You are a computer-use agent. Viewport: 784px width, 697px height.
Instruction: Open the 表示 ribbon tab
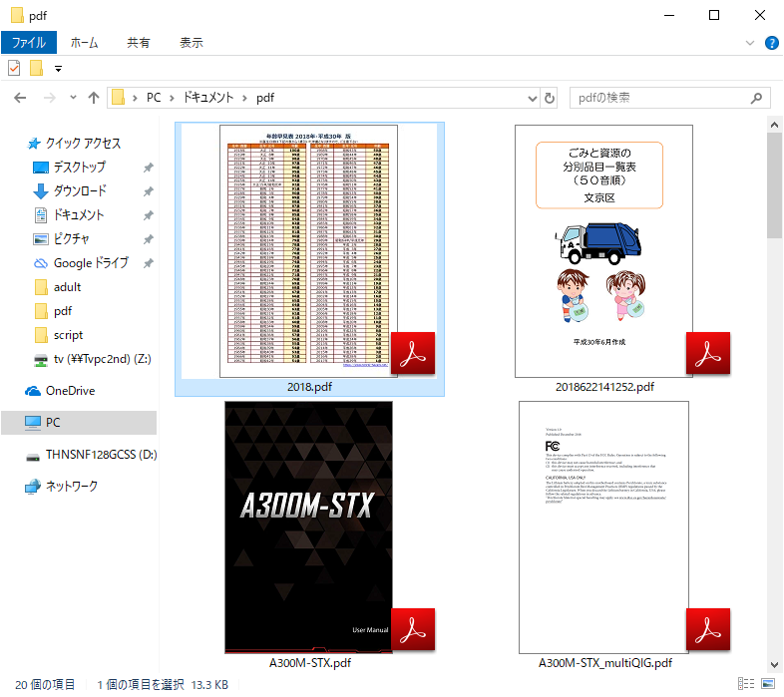click(192, 43)
